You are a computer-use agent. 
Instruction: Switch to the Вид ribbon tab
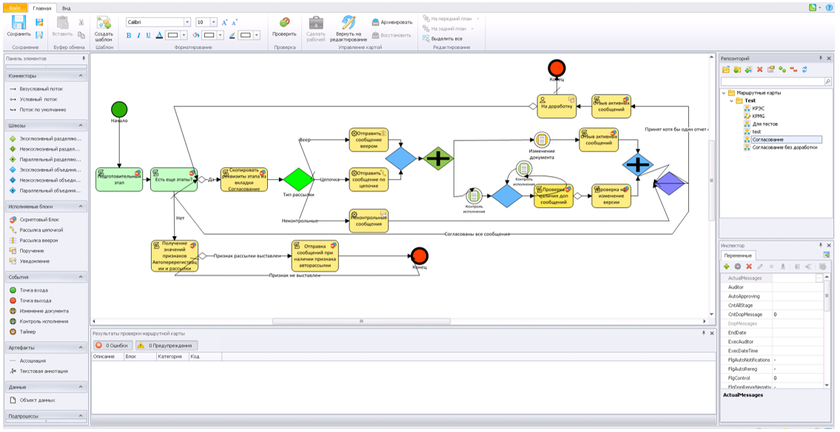[66, 6]
